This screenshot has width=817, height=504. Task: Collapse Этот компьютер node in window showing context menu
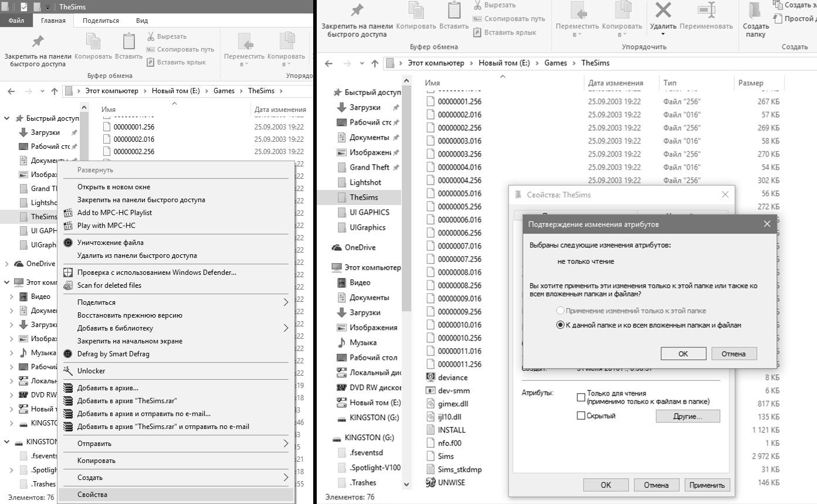[6, 282]
